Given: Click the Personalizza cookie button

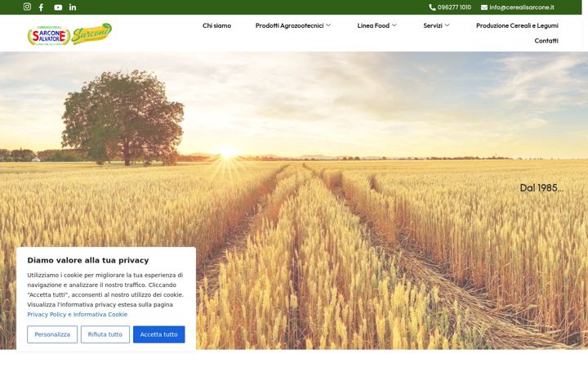Looking at the screenshot, I should [52, 334].
